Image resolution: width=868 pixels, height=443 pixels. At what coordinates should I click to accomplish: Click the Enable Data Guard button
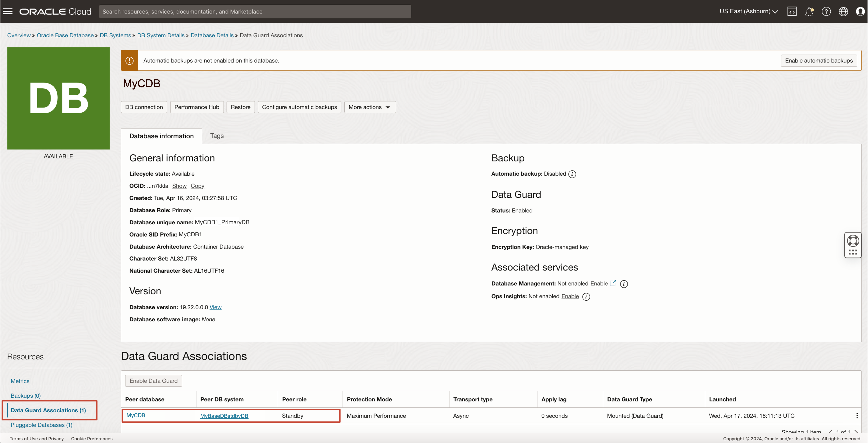tap(153, 381)
